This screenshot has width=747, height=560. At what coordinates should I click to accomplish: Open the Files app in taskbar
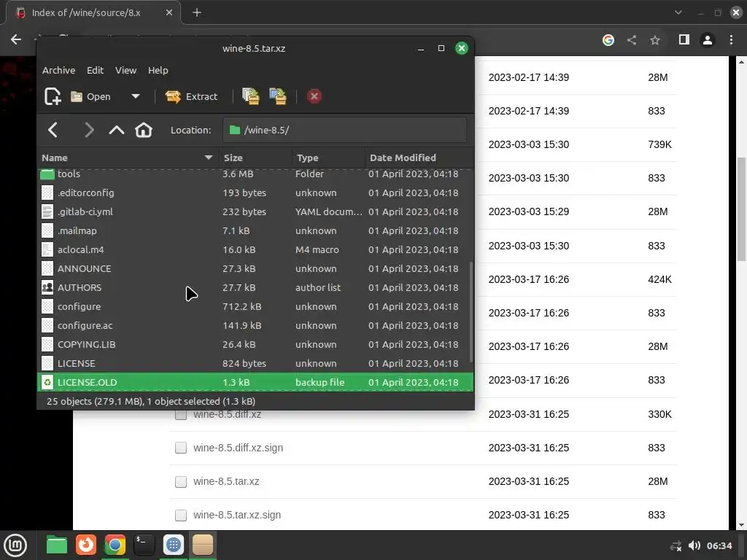click(57, 545)
